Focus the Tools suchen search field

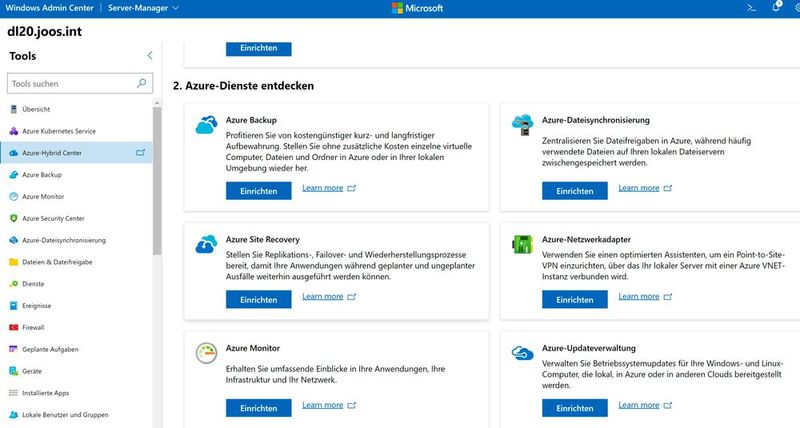tap(80, 83)
